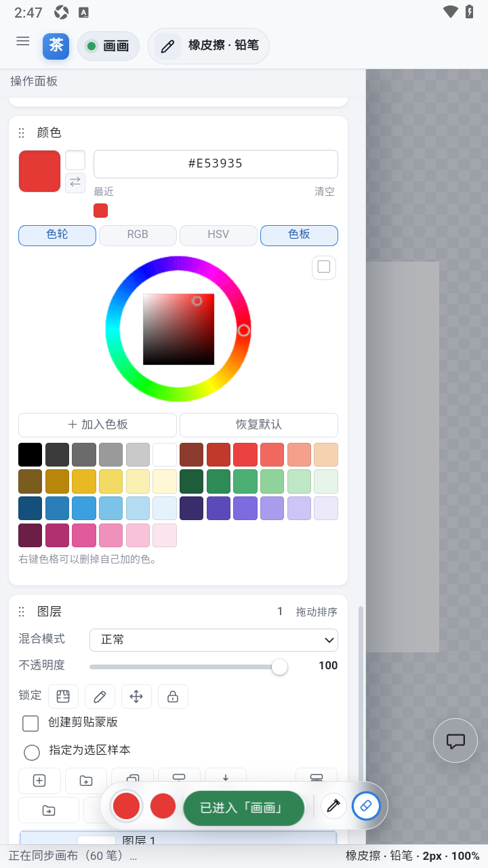Pick the white palette swatch

pos(165,455)
